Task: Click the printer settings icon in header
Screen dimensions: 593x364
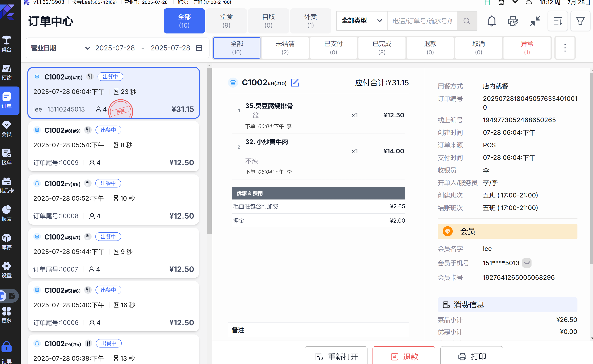Action: pyautogui.click(x=513, y=21)
